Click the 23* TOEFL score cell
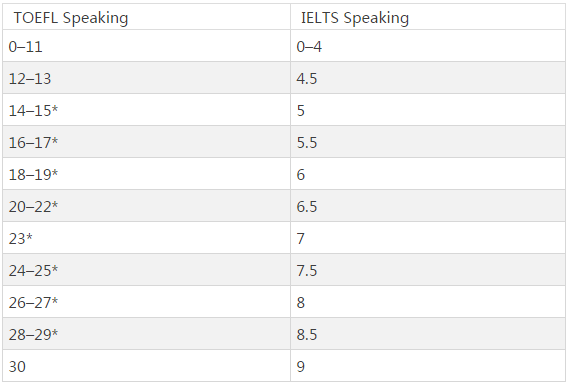 [x=147, y=238]
